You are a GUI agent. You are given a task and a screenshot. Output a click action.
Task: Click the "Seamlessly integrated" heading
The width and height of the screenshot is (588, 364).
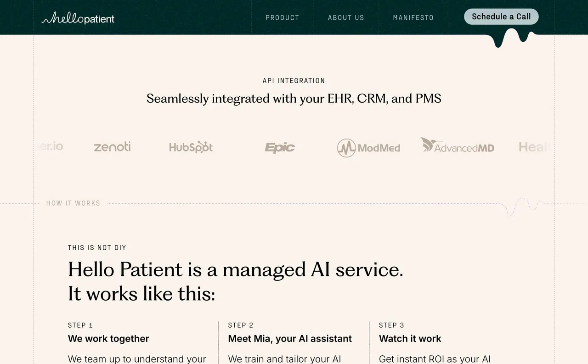coord(294,99)
